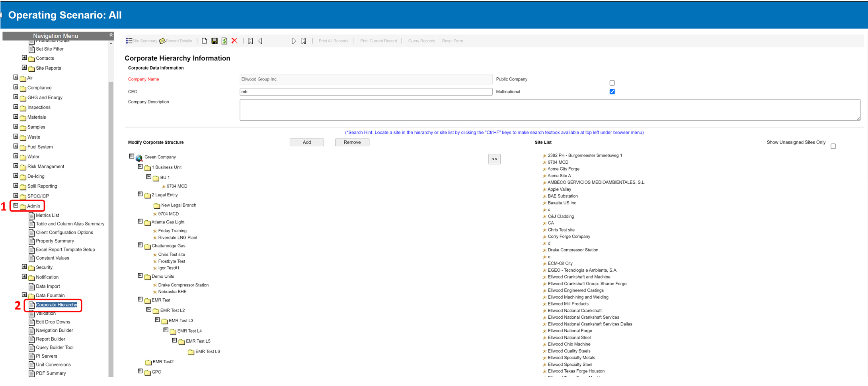The width and height of the screenshot is (868, 386).
Task: Uncheck the Multinational checkbox
Action: (612, 92)
